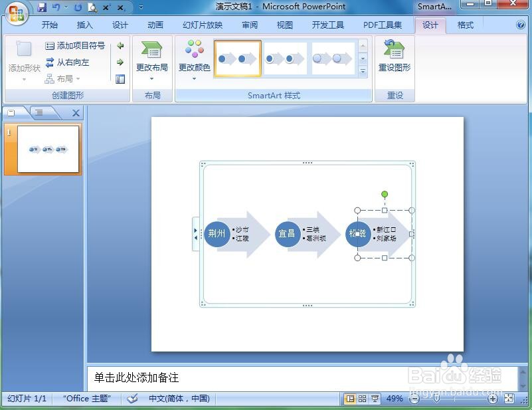Click the 沙市 bullet text

tap(242, 230)
